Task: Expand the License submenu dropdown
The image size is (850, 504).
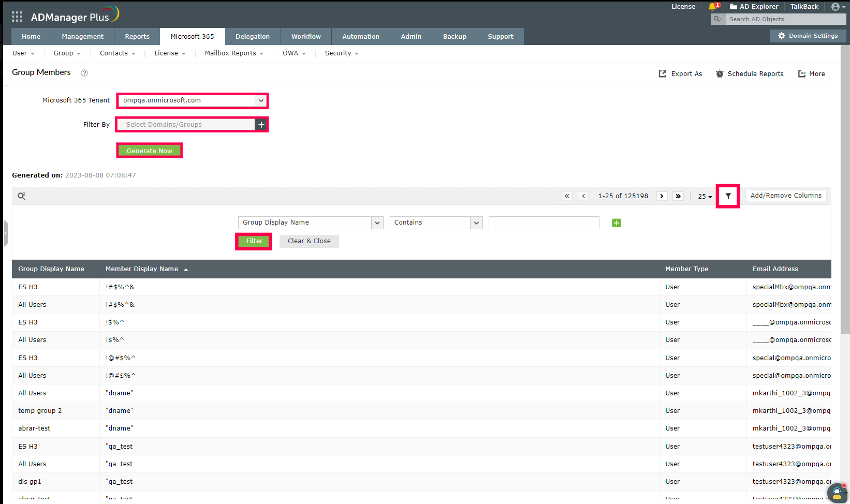Action: point(170,53)
